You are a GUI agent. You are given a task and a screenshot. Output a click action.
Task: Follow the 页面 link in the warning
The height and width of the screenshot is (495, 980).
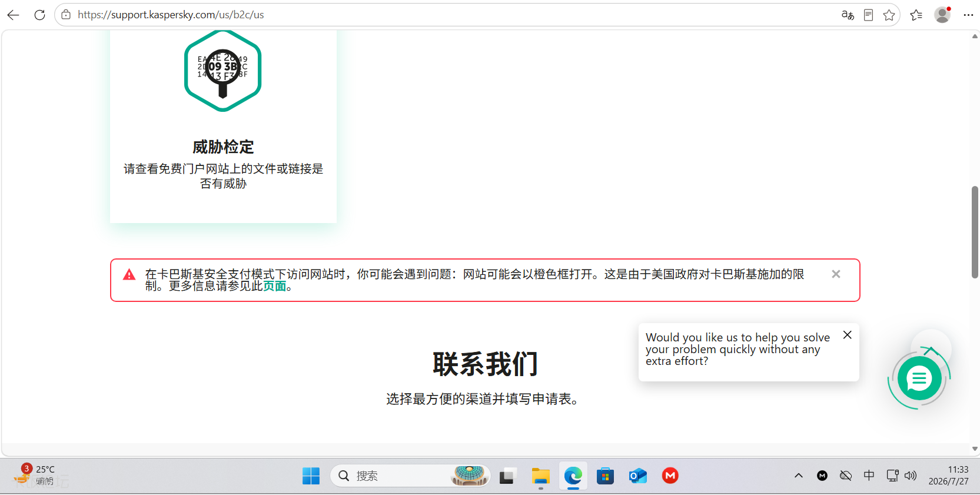pyautogui.click(x=274, y=286)
